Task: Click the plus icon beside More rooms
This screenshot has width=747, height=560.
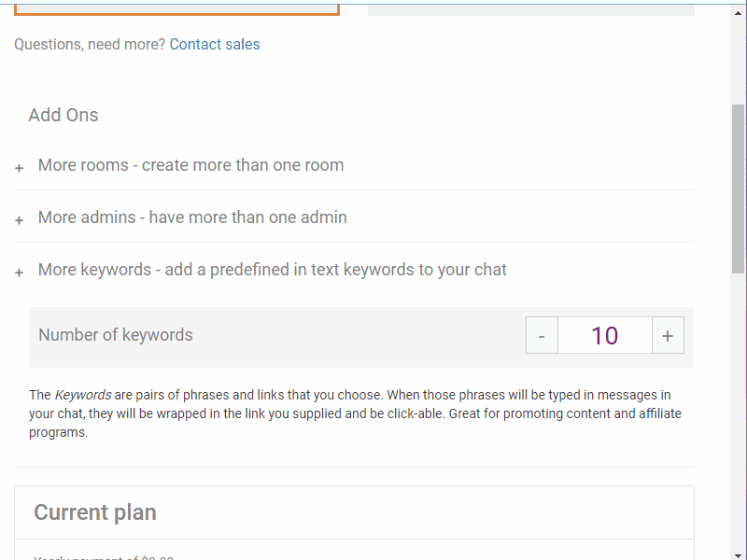Action: pyautogui.click(x=19, y=168)
